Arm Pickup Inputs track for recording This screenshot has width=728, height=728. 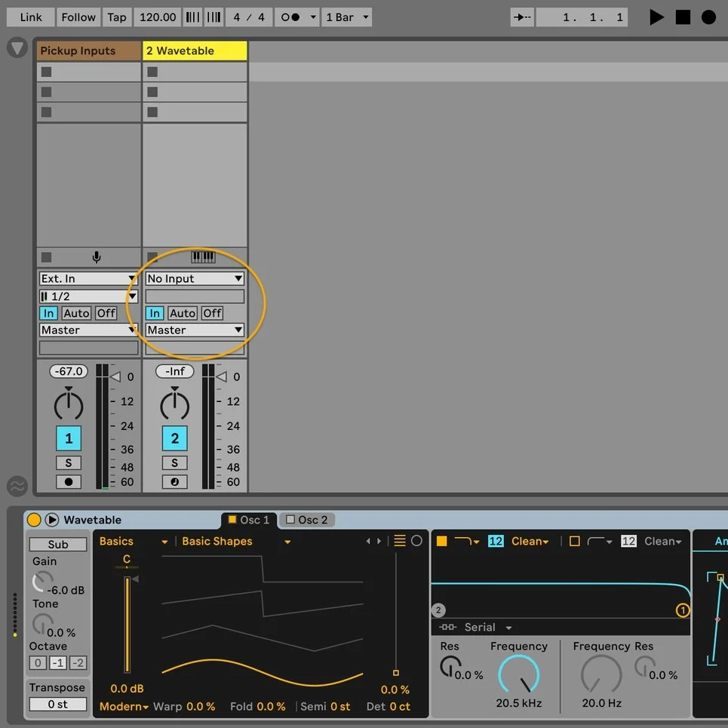[69, 481]
